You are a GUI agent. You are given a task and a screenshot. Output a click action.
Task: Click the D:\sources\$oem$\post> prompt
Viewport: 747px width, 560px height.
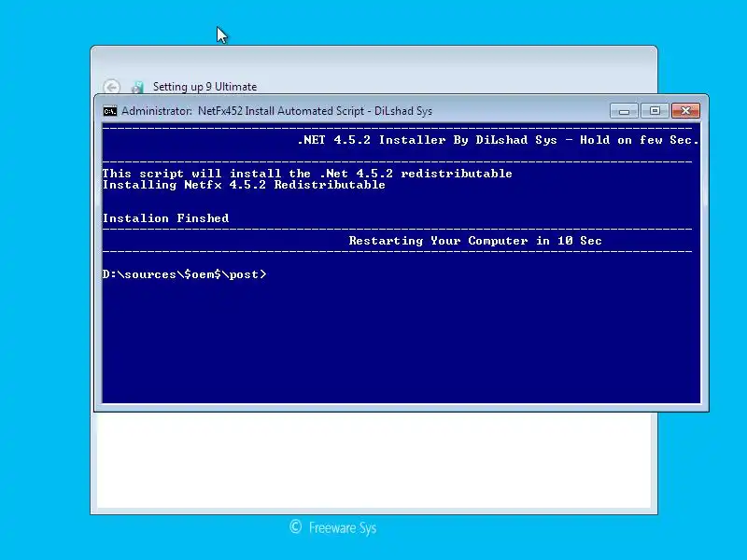pos(184,274)
